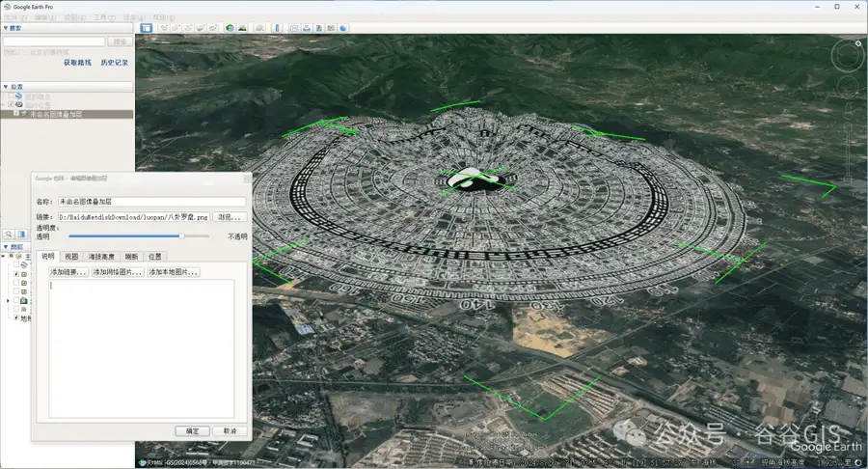
Task: Collapse the 搜索 search panel
Action: coord(6,28)
